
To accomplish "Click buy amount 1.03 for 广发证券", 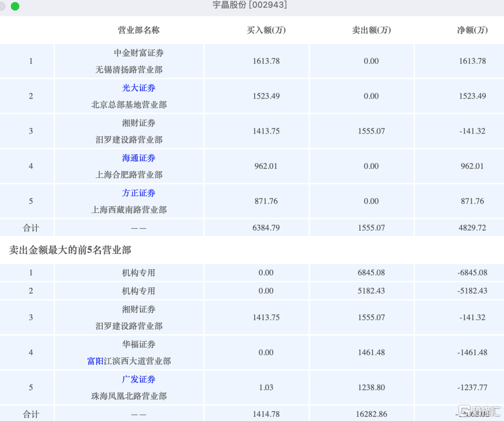I will (x=266, y=387).
